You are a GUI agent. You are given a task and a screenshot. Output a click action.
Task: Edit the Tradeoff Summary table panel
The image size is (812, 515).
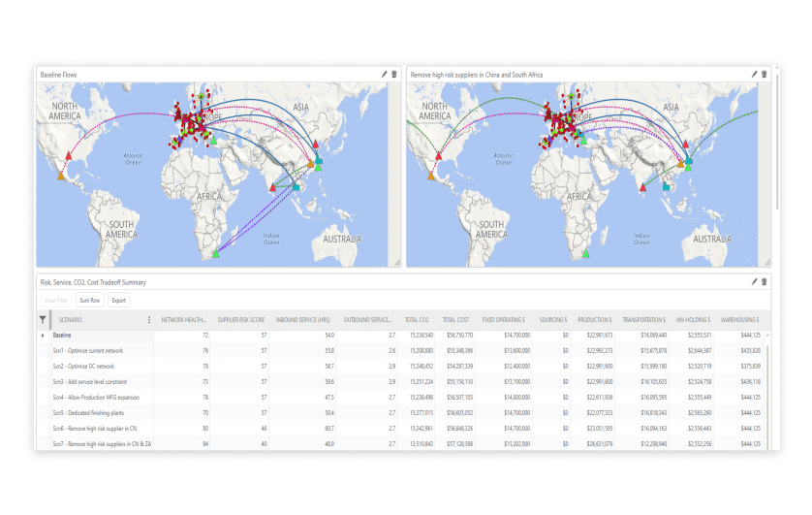click(x=755, y=282)
